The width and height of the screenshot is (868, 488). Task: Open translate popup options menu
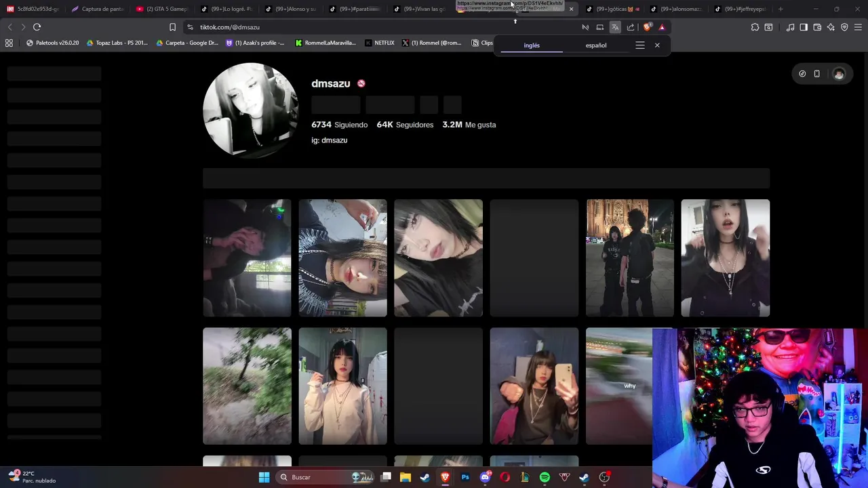[x=640, y=45]
